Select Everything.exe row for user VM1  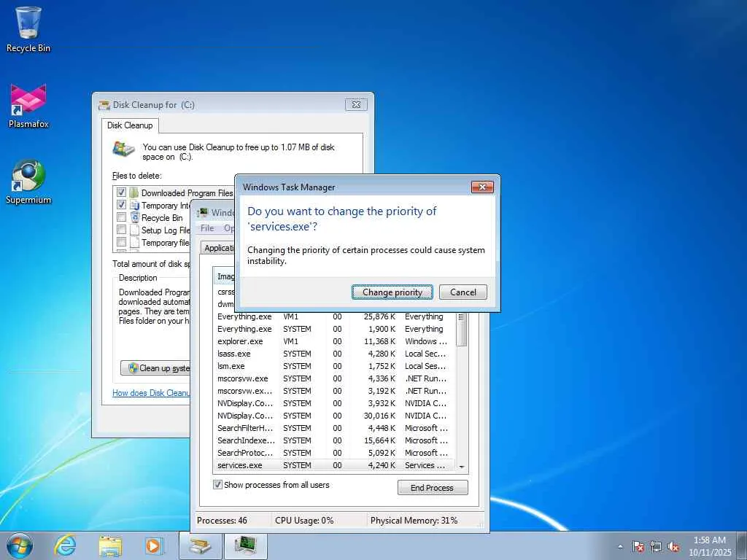(x=334, y=316)
